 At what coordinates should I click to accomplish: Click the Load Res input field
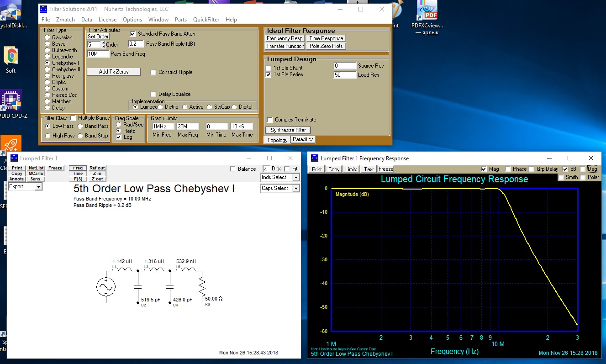(x=345, y=75)
